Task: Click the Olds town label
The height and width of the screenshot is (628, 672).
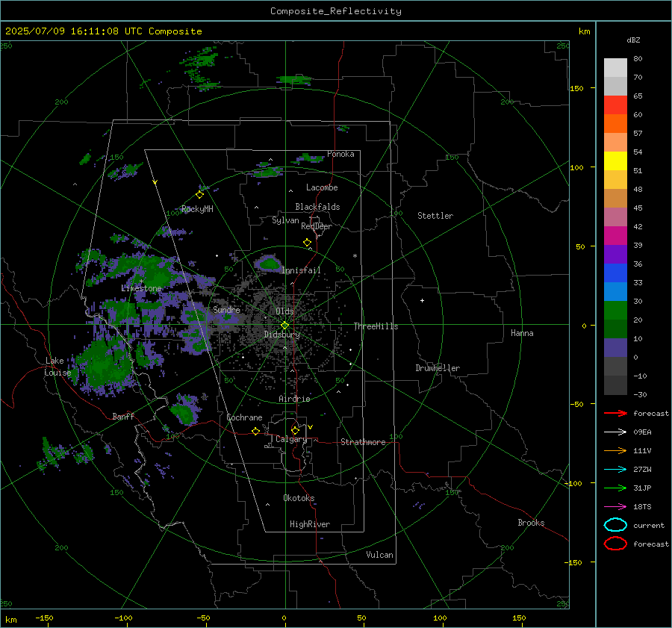Action: coord(284,311)
